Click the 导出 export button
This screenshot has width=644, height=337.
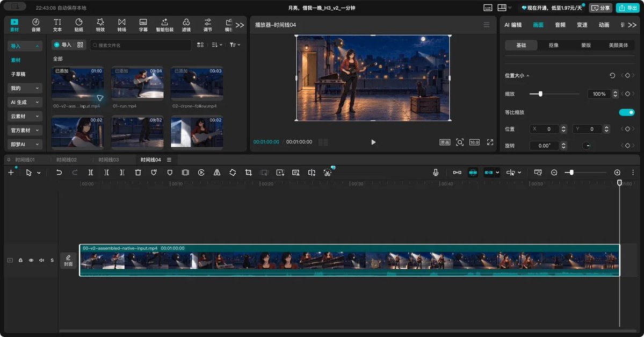pyautogui.click(x=627, y=8)
